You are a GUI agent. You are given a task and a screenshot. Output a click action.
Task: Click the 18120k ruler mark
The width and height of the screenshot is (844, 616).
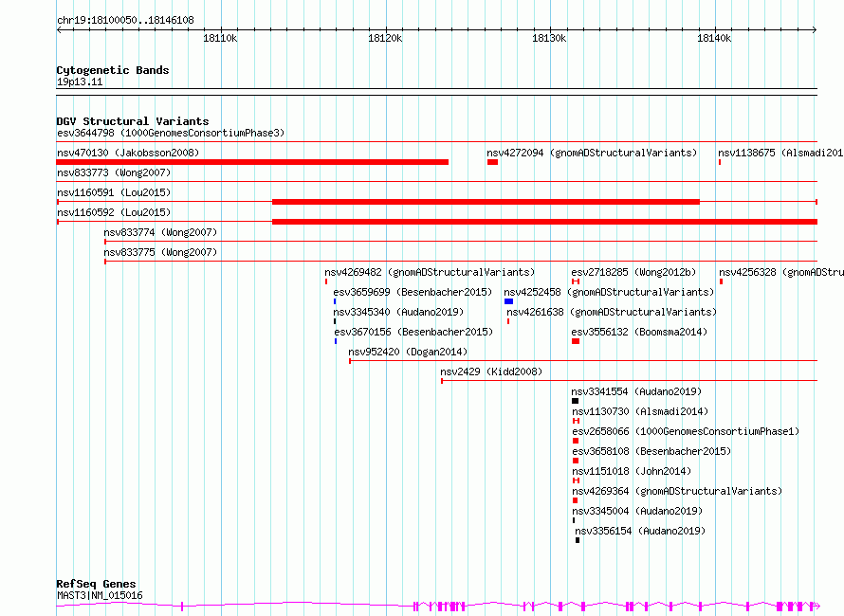point(385,38)
